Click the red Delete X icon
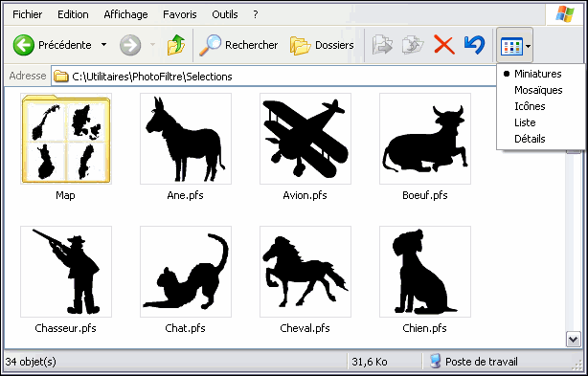Screen dimensions: 588x376 click(x=444, y=45)
